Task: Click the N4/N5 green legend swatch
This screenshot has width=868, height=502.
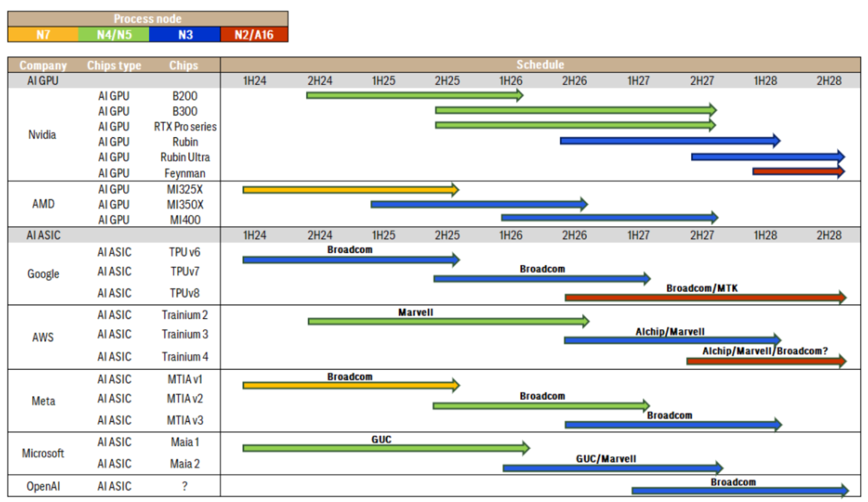Action: [x=114, y=35]
